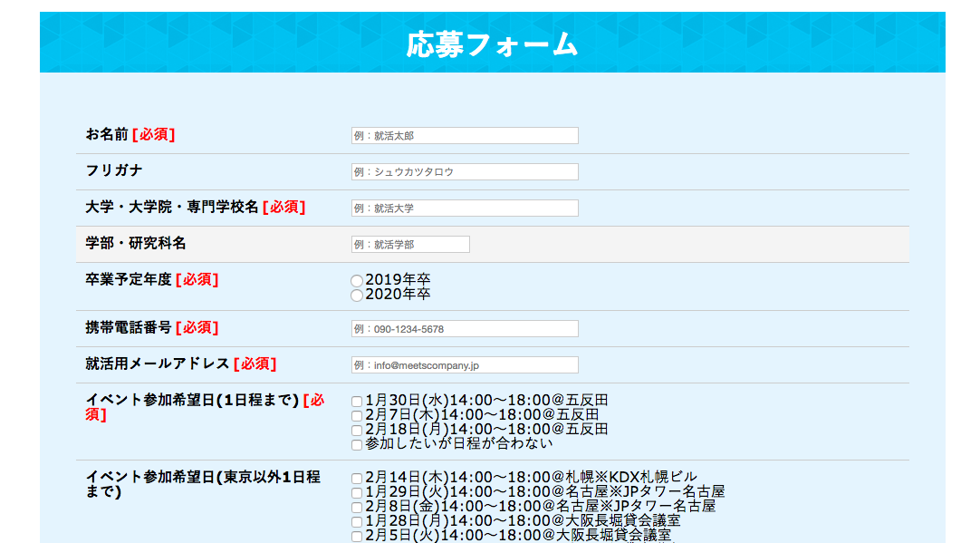This screenshot has width=980, height=543.
Task: Choose the 2019年卒 radio button
Action: 357,281
